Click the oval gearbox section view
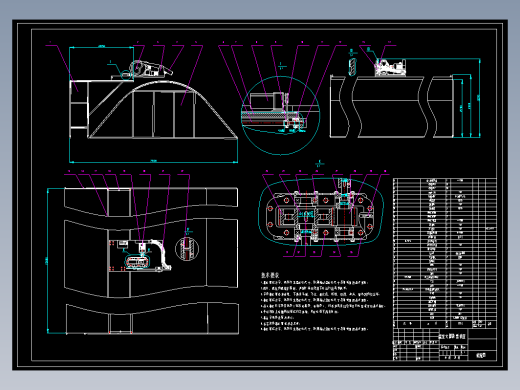Screen dimensions: 520x390 tap(321, 212)
